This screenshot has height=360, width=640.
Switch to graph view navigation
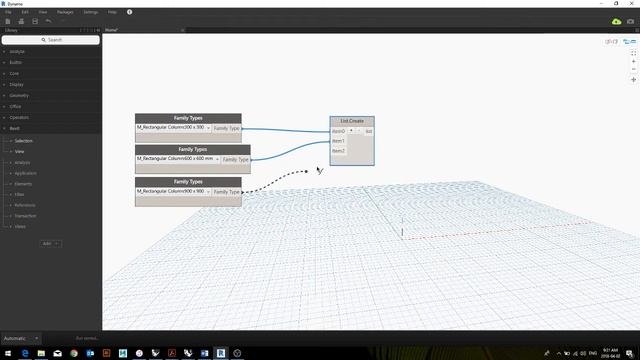[x=629, y=42]
